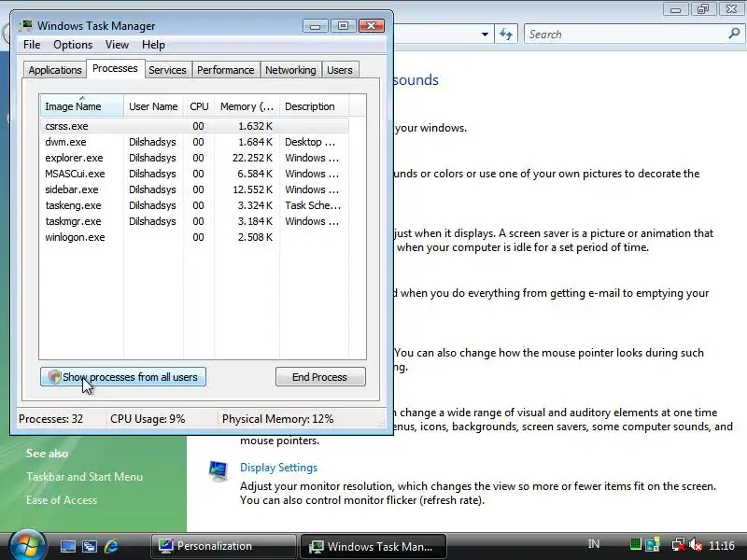Select the explorer.exe process

pos(194,158)
